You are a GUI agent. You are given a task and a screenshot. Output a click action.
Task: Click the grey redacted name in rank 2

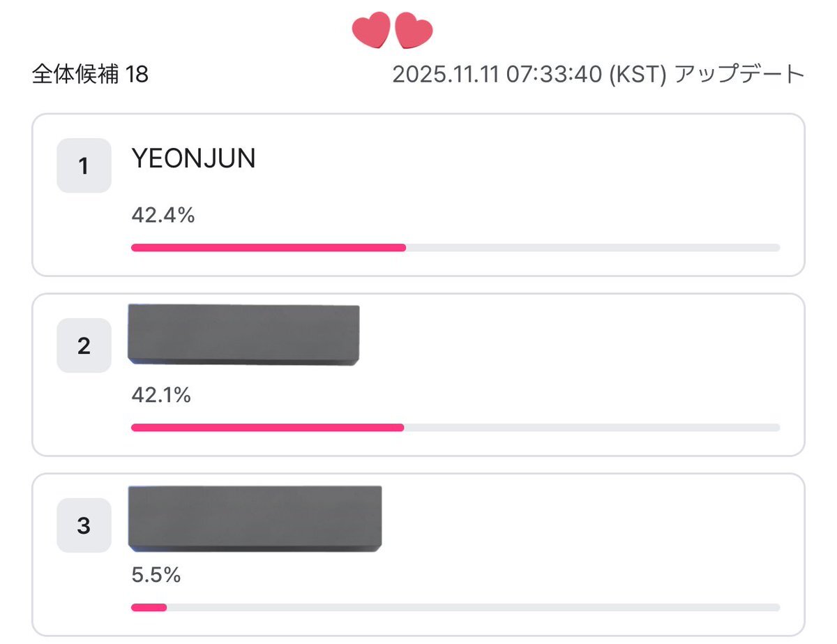(x=243, y=335)
